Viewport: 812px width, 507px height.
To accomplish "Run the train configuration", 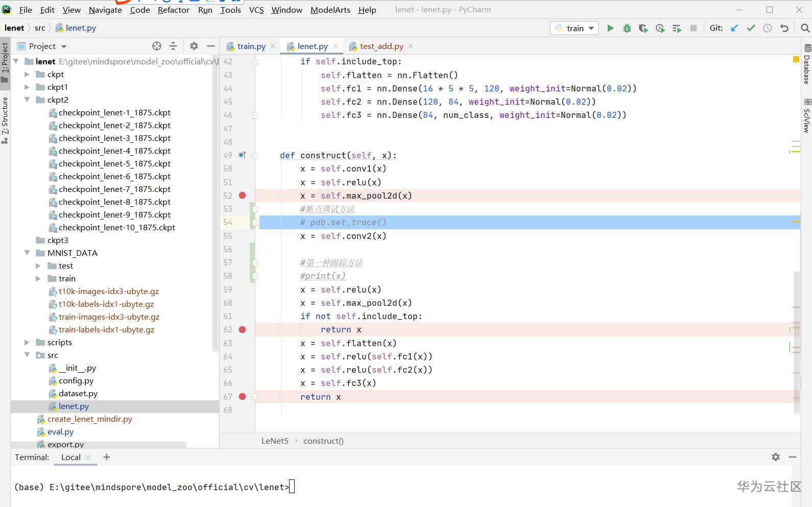I will [x=610, y=28].
